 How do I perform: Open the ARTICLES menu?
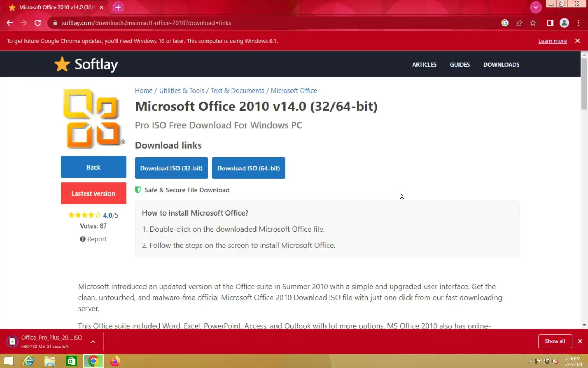[424, 64]
